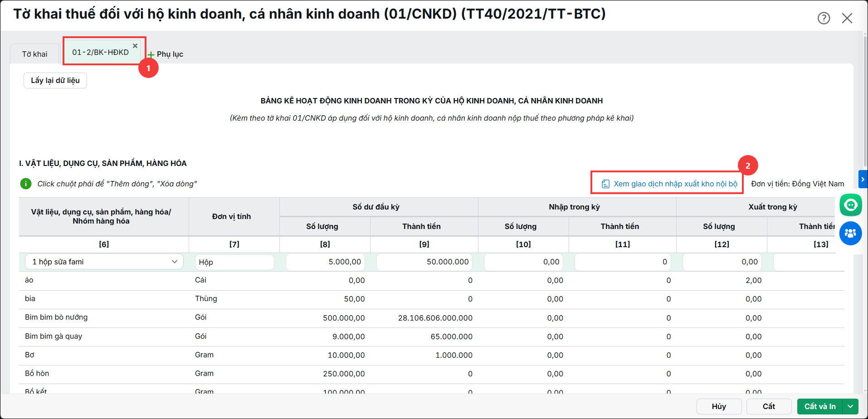Click Lấy lại dữ liệu button
The height and width of the screenshot is (419, 868).
[55, 80]
